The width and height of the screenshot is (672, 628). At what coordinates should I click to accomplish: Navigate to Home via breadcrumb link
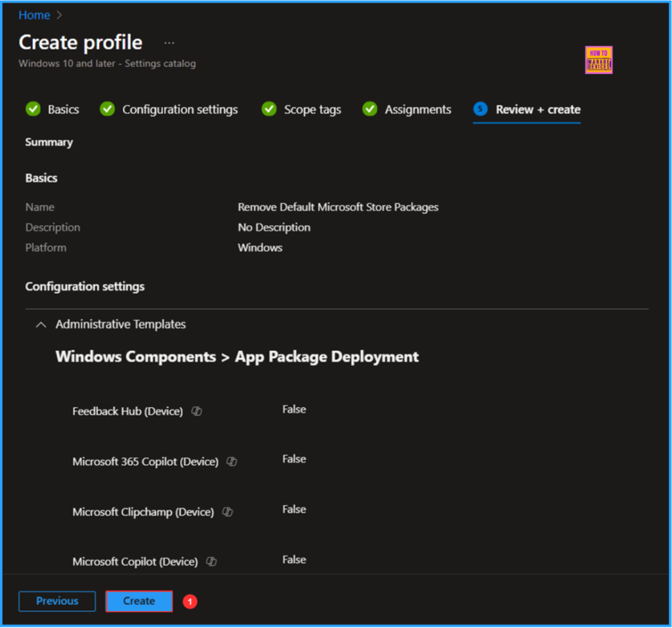point(34,15)
